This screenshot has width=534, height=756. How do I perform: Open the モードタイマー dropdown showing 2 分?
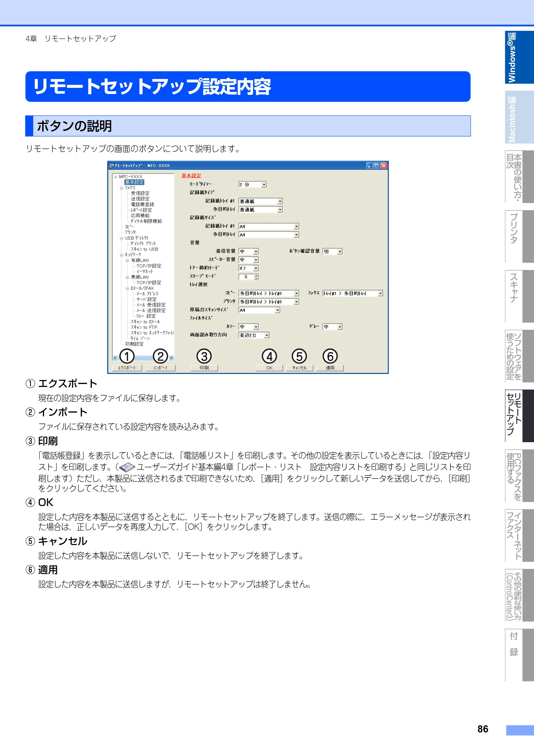253,185
